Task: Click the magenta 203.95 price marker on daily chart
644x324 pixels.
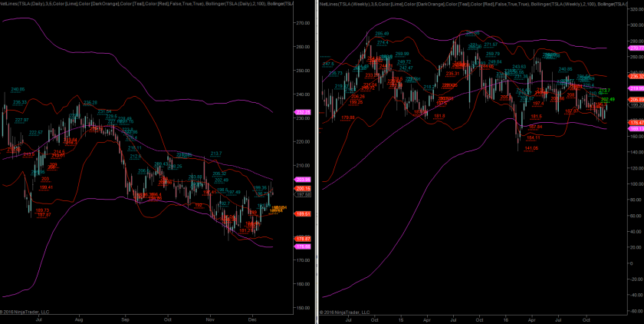Action: [303, 180]
